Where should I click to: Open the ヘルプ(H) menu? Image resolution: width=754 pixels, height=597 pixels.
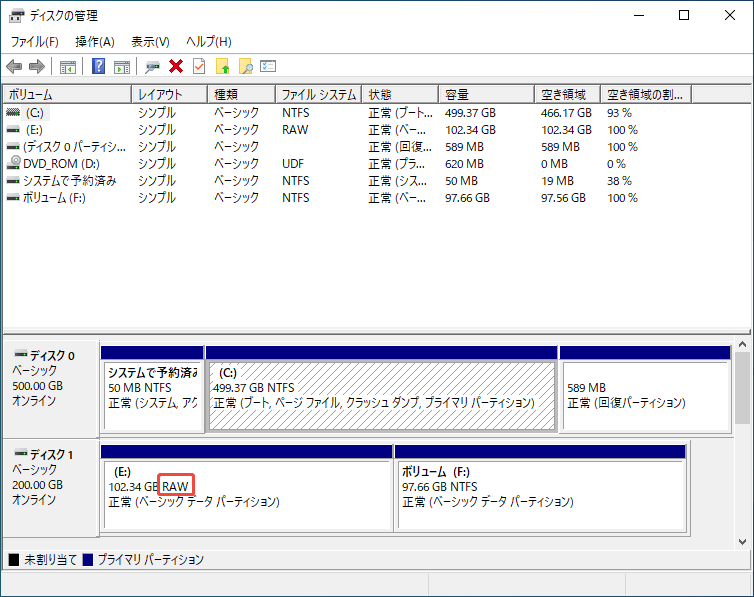click(x=209, y=42)
